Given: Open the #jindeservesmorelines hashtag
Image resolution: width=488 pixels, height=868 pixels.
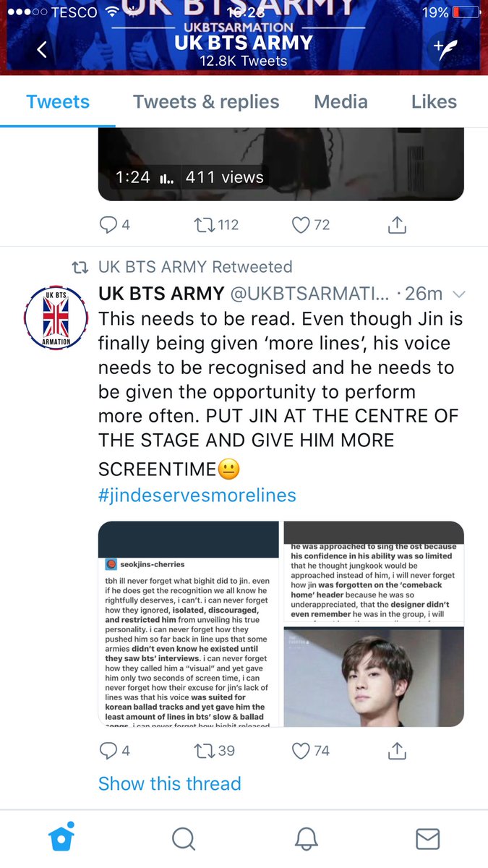Looking at the screenshot, I should click(x=197, y=495).
